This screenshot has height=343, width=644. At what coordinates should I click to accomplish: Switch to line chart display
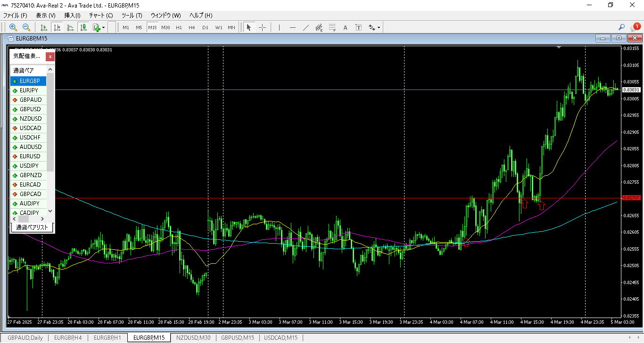click(70, 27)
